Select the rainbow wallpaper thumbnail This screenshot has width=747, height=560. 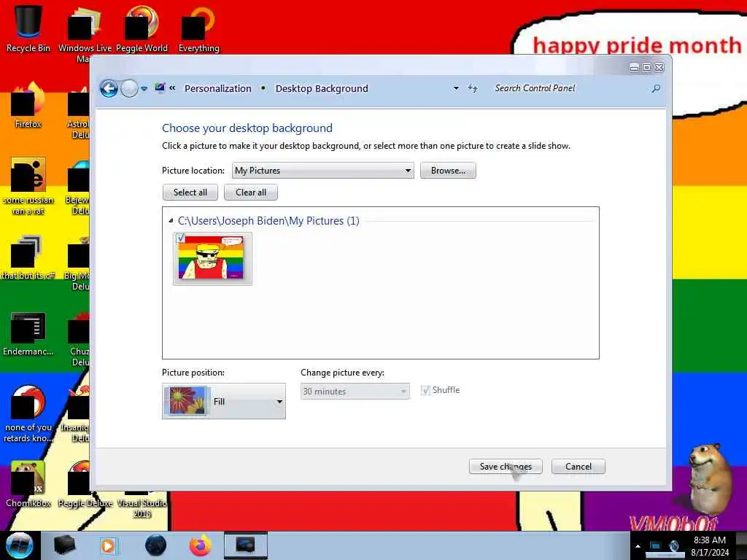click(x=212, y=259)
